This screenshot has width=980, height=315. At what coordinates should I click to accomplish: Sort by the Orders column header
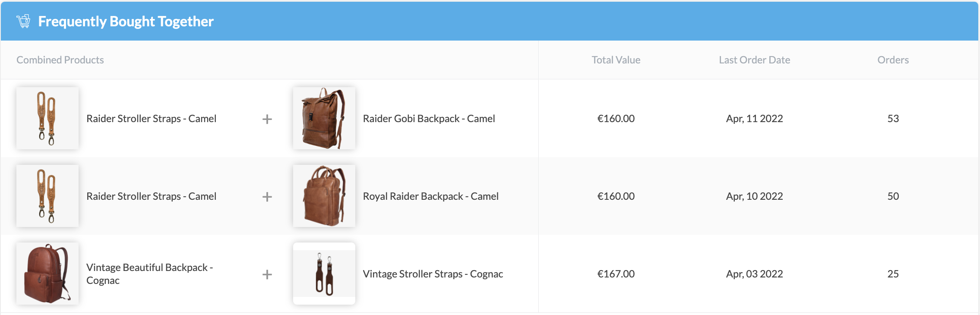point(893,60)
